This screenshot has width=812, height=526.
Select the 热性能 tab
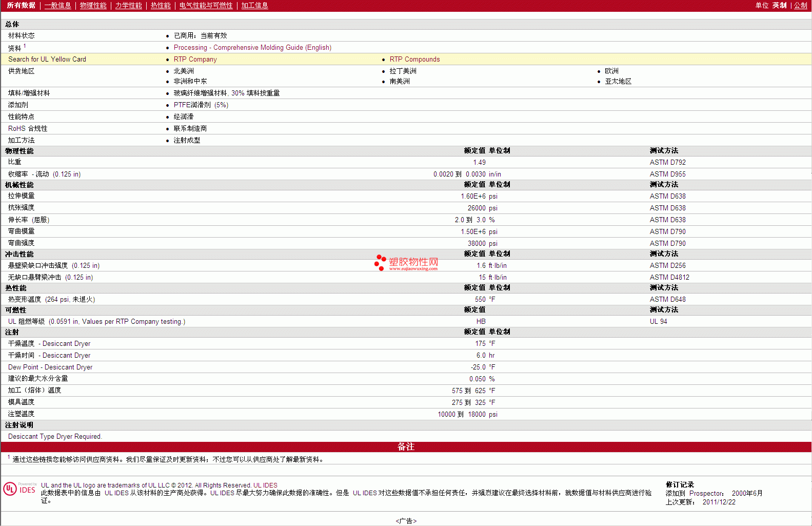(x=161, y=6)
